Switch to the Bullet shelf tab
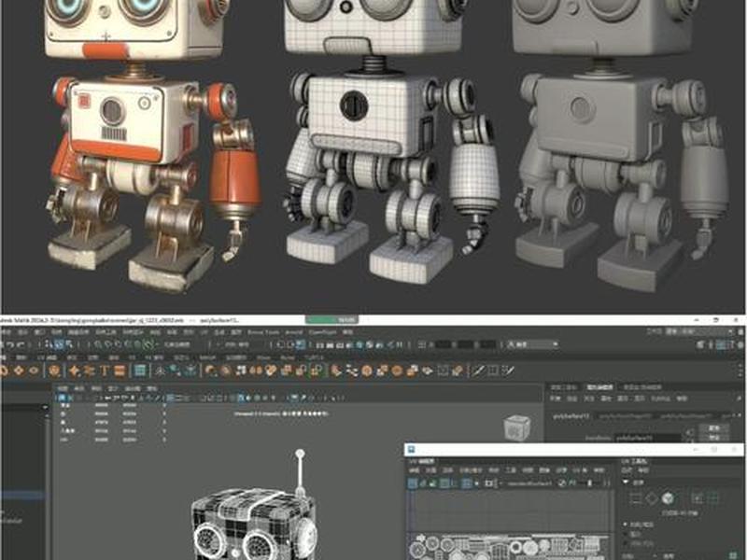This screenshot has height=560, width=747. (x=288, y=357)
